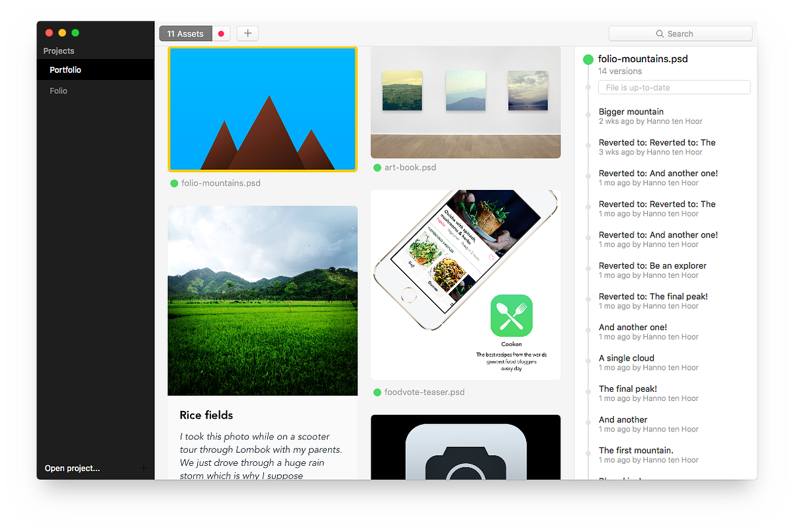Click the folio-mountains.psd title in versions panel

coord(643,59)
